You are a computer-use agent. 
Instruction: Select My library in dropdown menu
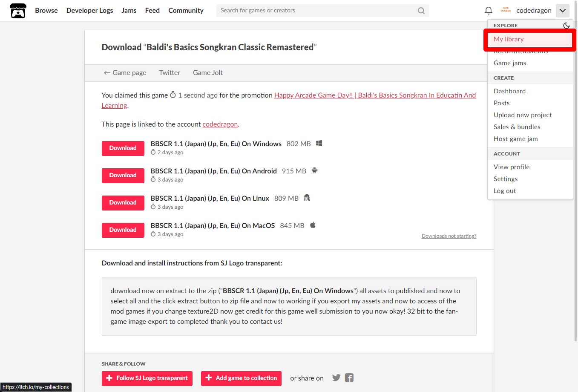click(x=530, y=39)
